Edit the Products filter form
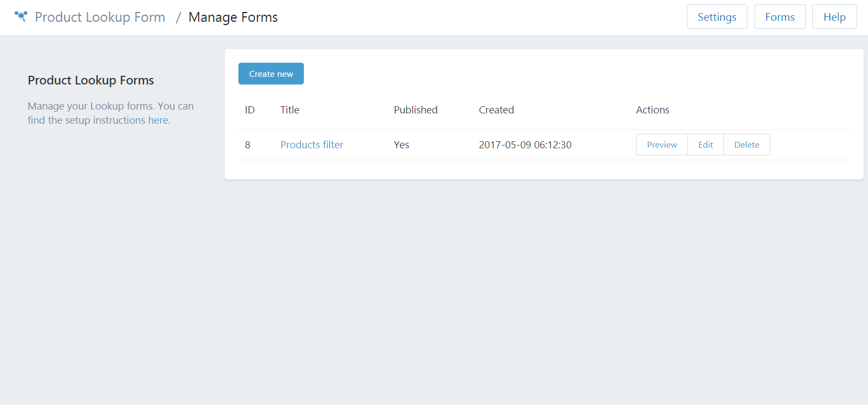Viewport: 868px width, 405px height. coord(705,144)
